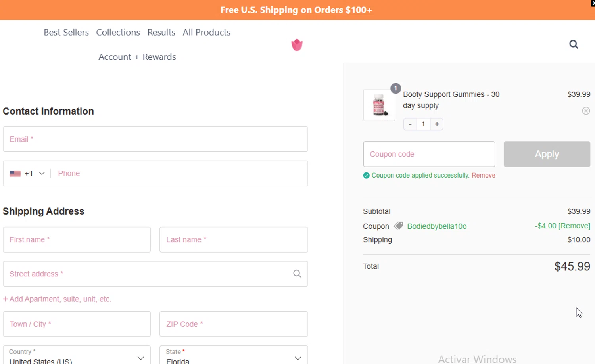Image resolution: width=595 pixels, height=364 pixels.
Task: Increase gummies quantity with plus
Action: [437, 124]
